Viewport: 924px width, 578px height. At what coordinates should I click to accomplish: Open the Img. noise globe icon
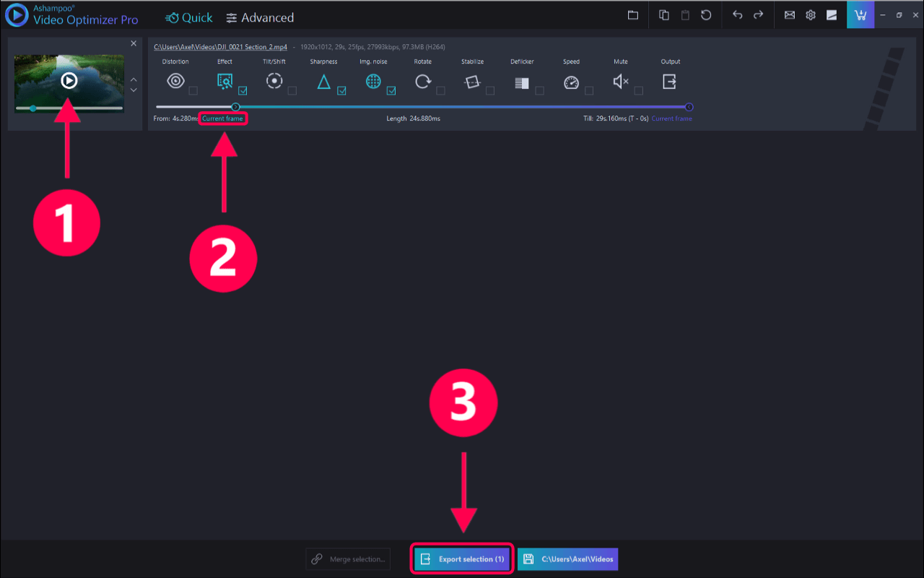pos(373,82)
